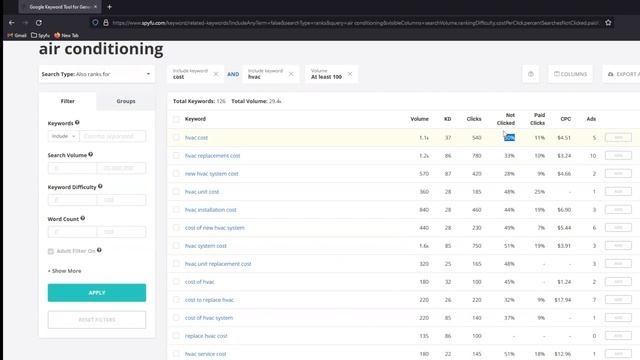This screenshot has width=640, height=360.
Task: Open the Adult Filter help icon
Action: tap(99, 250)
